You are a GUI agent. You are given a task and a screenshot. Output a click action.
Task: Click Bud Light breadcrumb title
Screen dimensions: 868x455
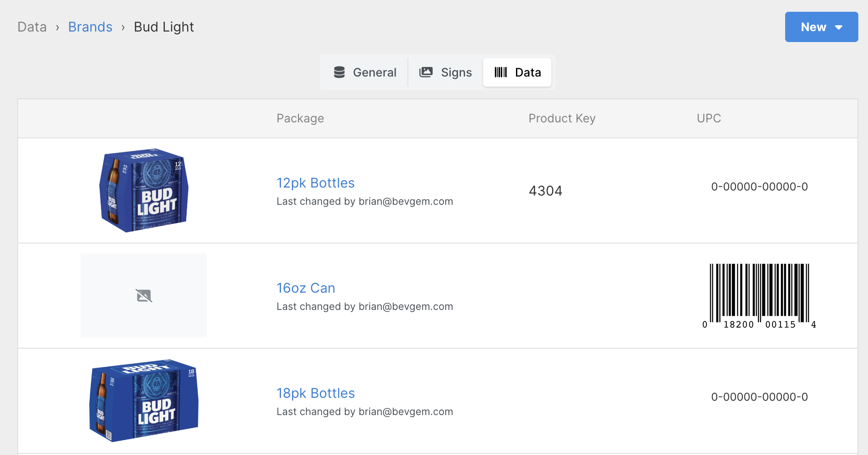(x=164, y=27)
